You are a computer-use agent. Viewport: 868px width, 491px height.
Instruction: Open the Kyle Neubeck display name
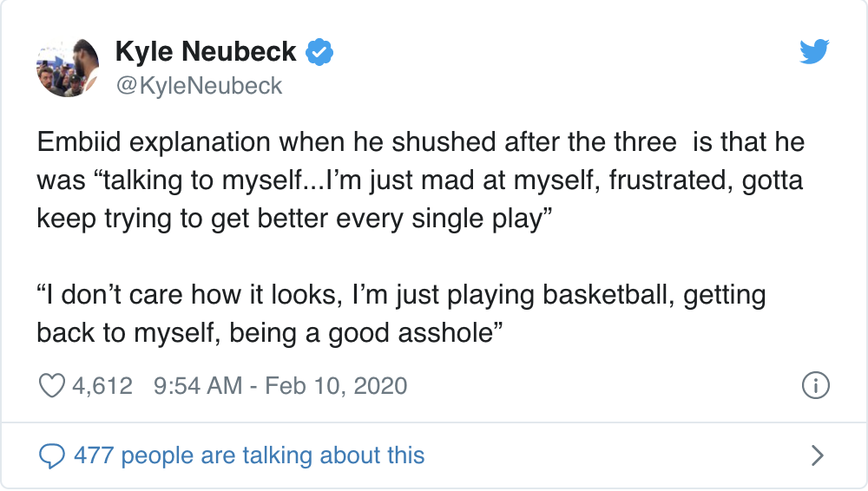point(206,52)
